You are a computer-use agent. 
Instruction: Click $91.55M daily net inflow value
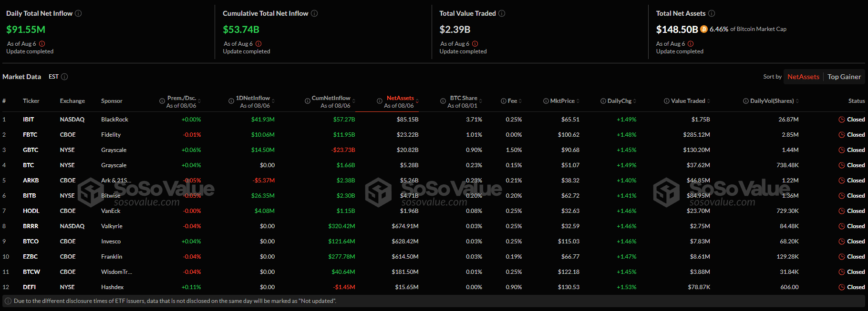tap(26, 30)
